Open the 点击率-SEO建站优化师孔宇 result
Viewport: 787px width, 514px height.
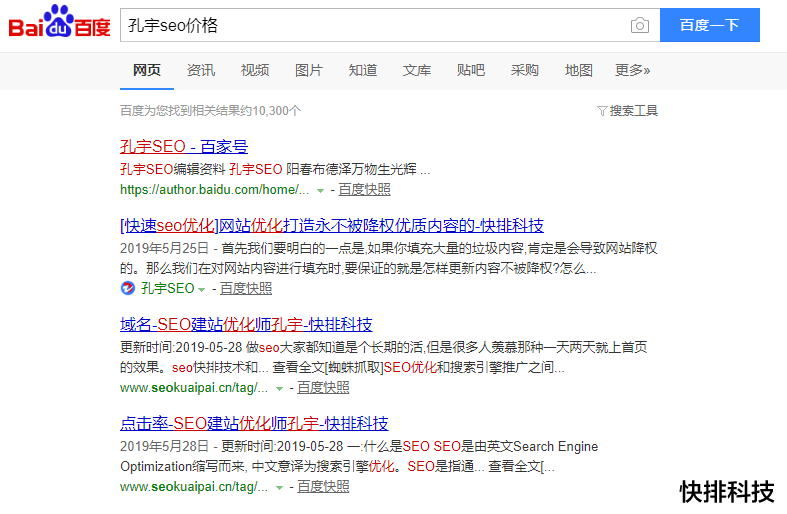(254, 423)
